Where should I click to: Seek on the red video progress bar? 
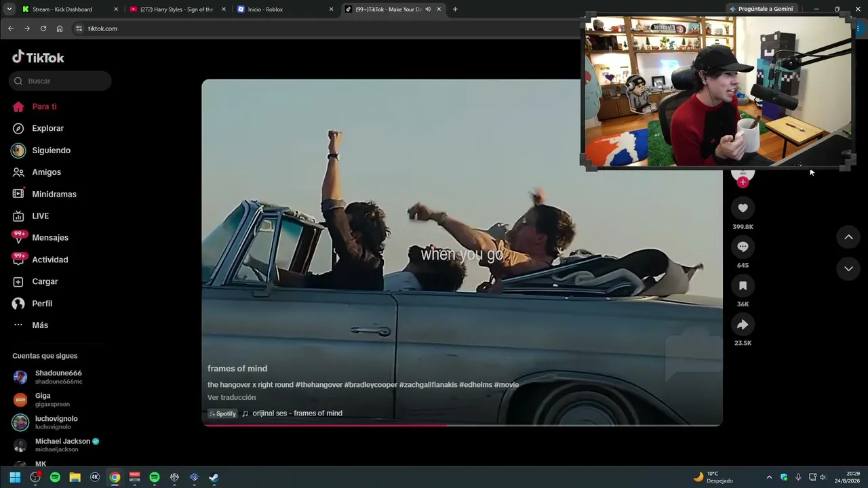click(462, 425)
